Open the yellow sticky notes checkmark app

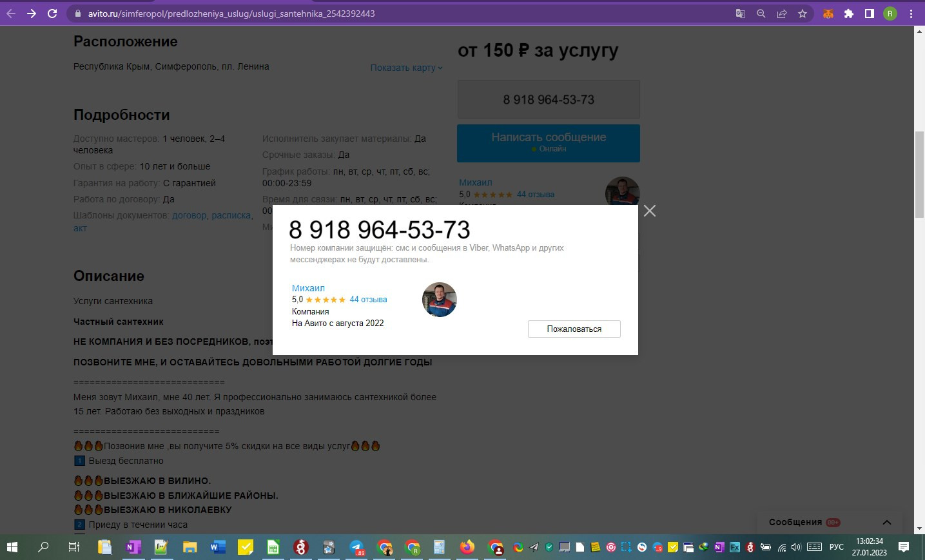coord(246,547)
